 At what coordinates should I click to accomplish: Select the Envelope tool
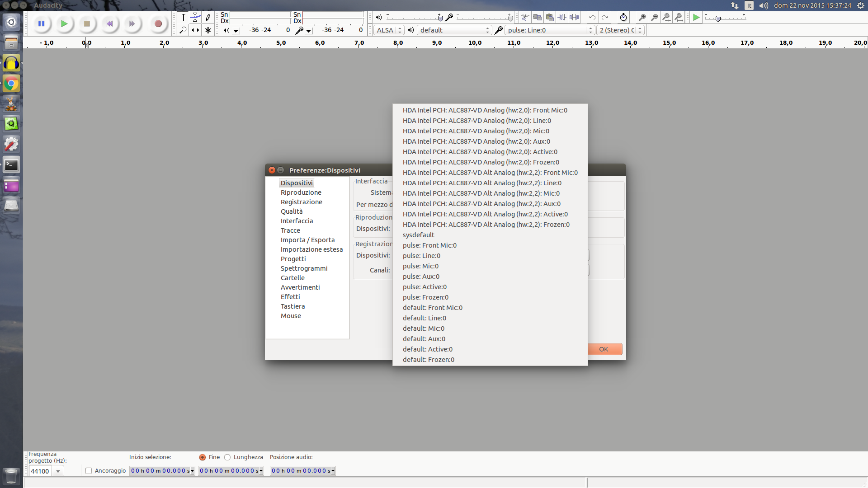195,18
